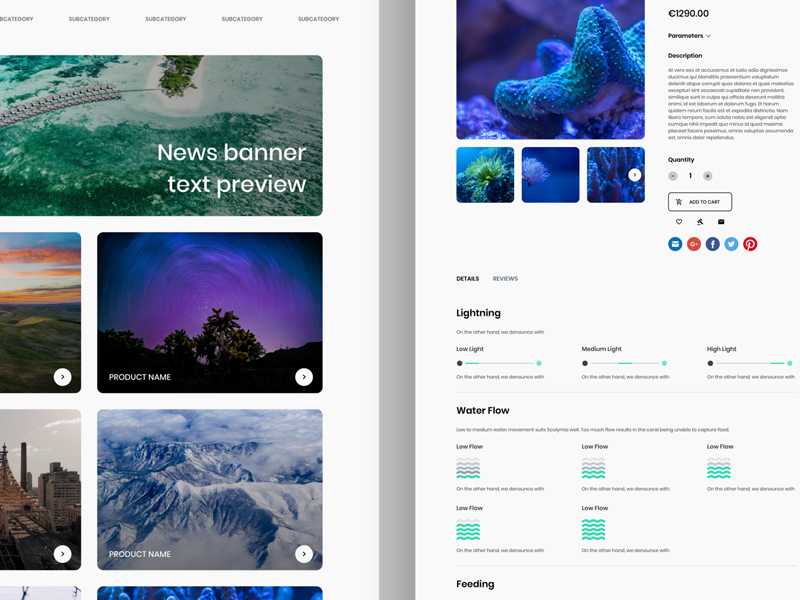Click the Medium Light label

point(602,349)
